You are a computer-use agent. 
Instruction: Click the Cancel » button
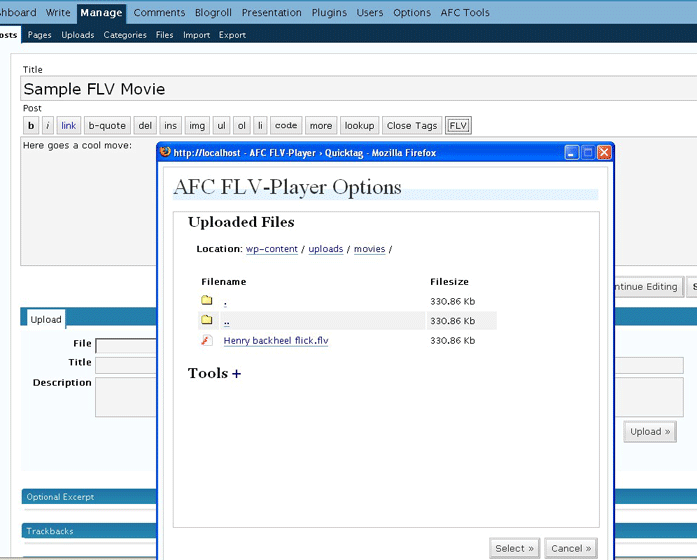pos(571,548)
